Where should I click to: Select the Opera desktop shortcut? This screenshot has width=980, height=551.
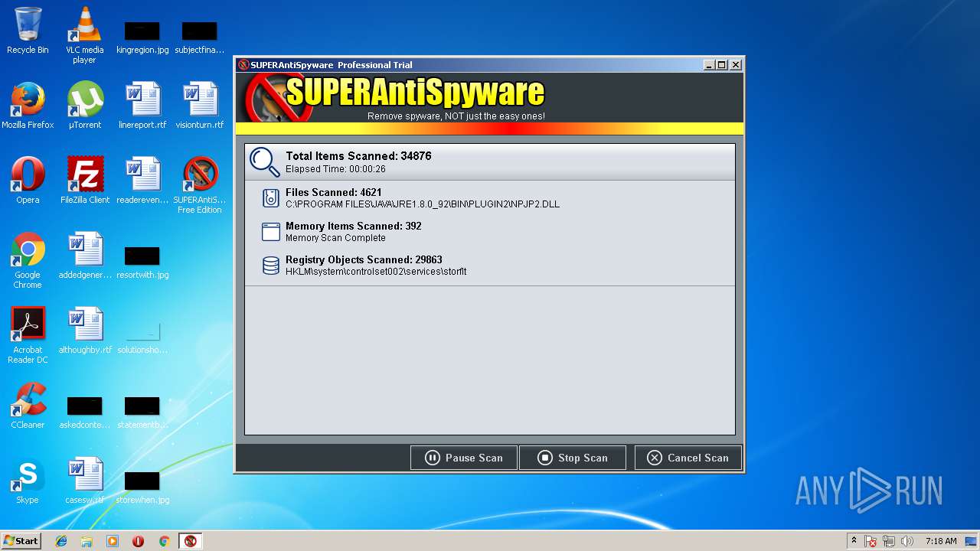coord(28,181)
